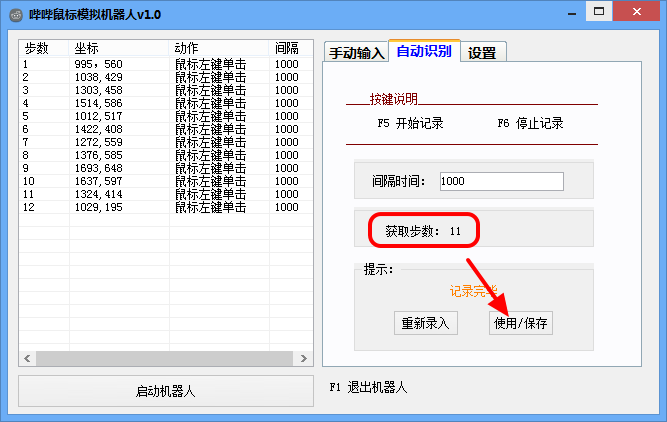Click the 坐标 column header
The height and width of the screenshot is (422, 667).
(119, 48)
